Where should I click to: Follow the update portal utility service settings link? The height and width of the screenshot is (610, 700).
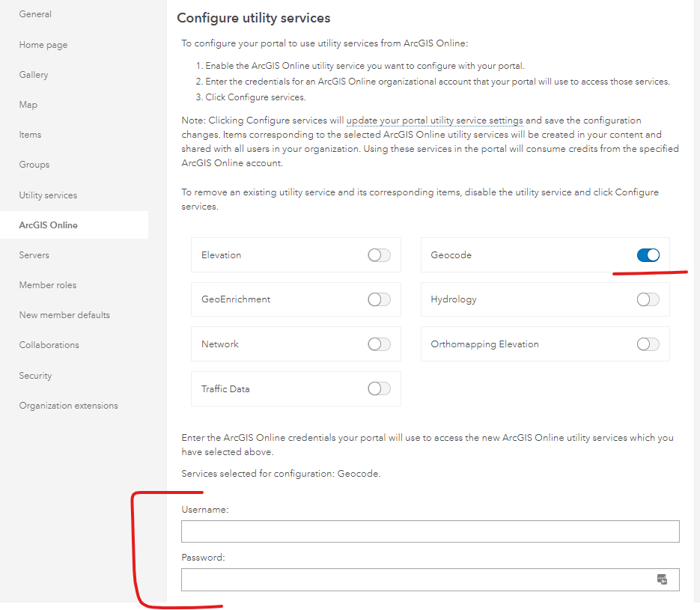point(434,121)
